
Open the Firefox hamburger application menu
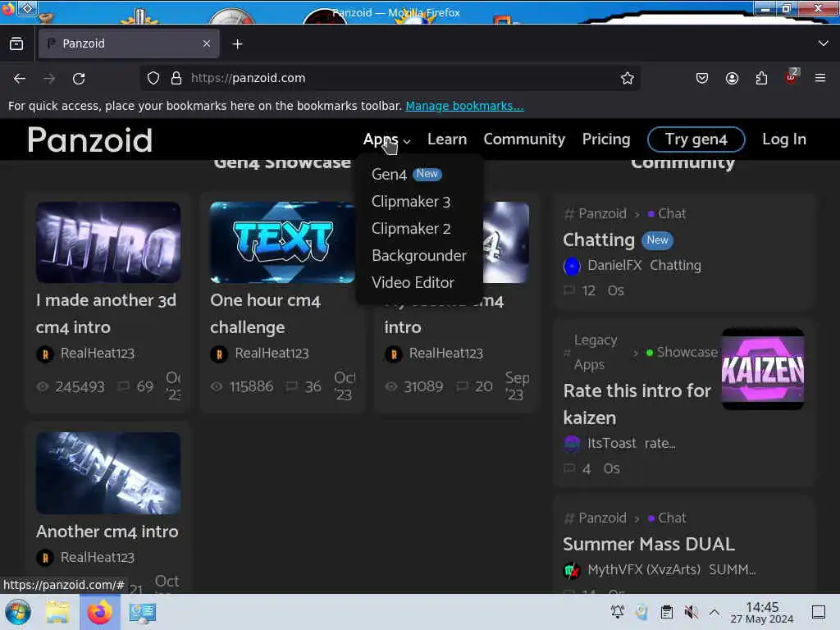tap(820, 78)
